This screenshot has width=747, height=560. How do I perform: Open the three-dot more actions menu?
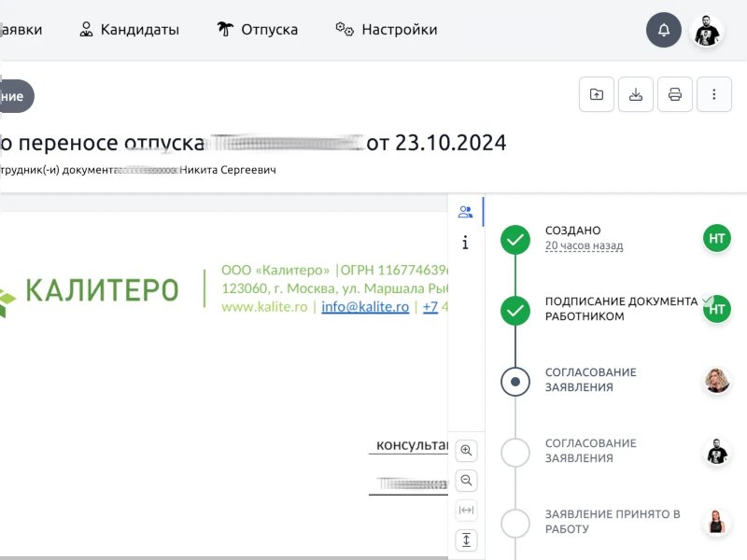pos(713,94)
